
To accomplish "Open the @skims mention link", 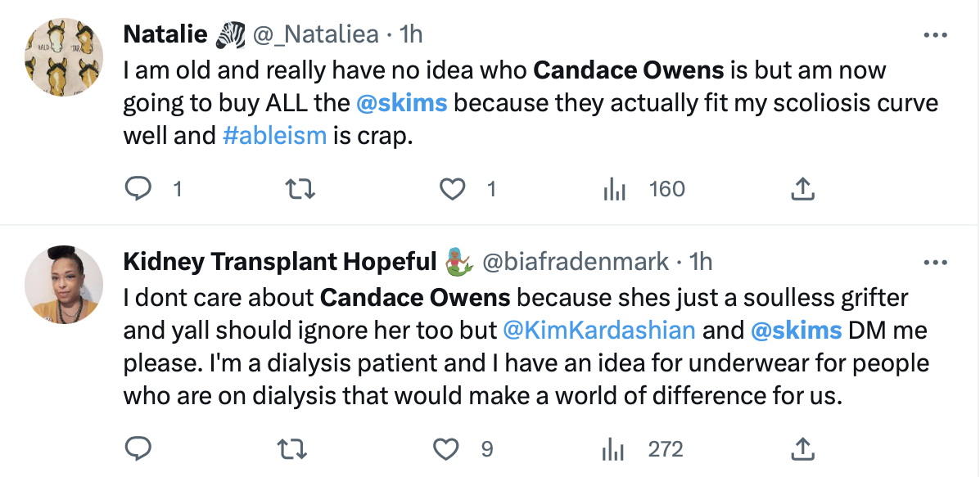I will 404,102.
